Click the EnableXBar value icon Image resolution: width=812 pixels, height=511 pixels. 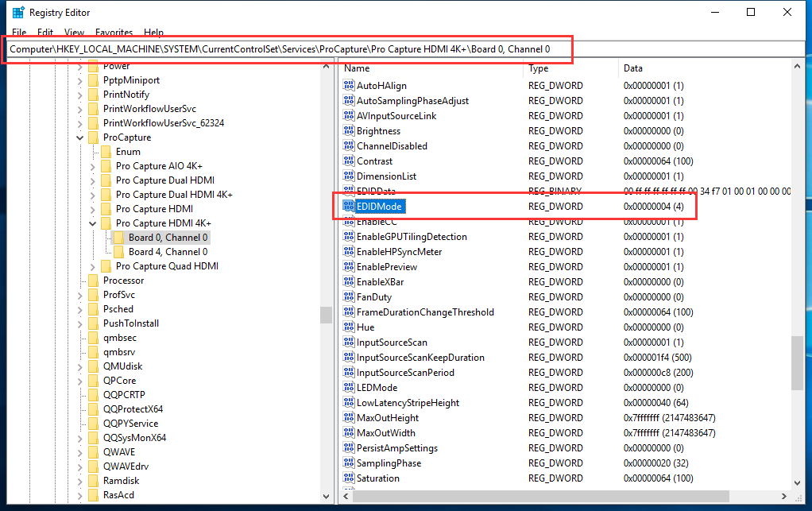coord(349,281)
